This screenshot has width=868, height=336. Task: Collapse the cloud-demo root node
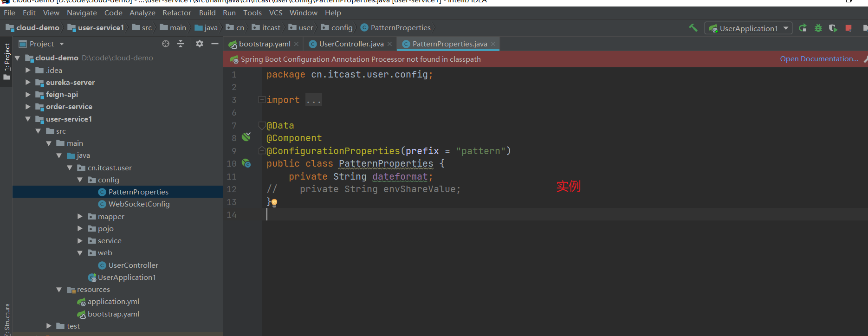click(17, 58)
